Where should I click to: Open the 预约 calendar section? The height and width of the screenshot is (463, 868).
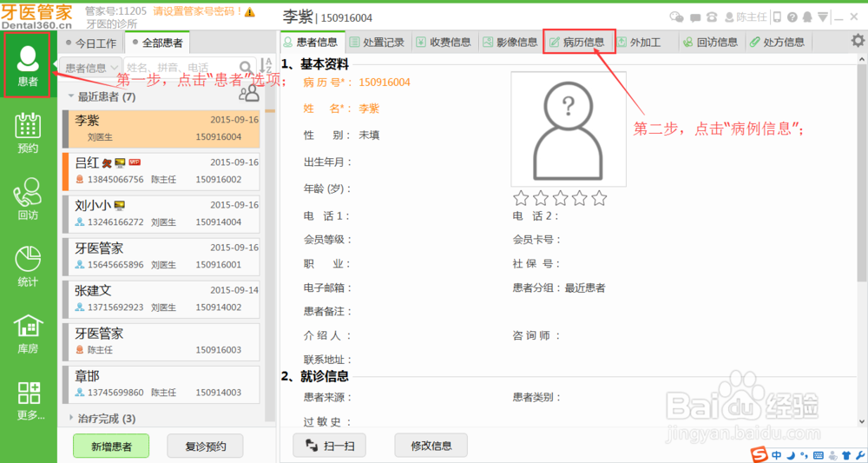tap(28, 133)
